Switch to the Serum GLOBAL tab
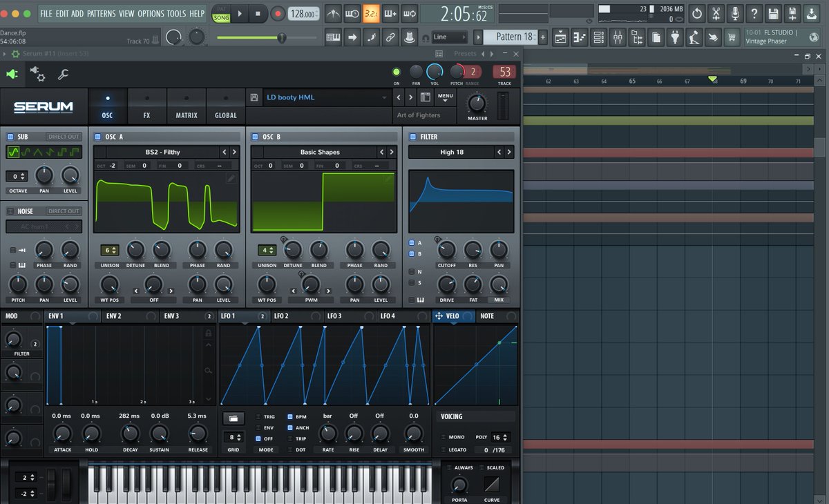829x504 pixels. [225, 106]
